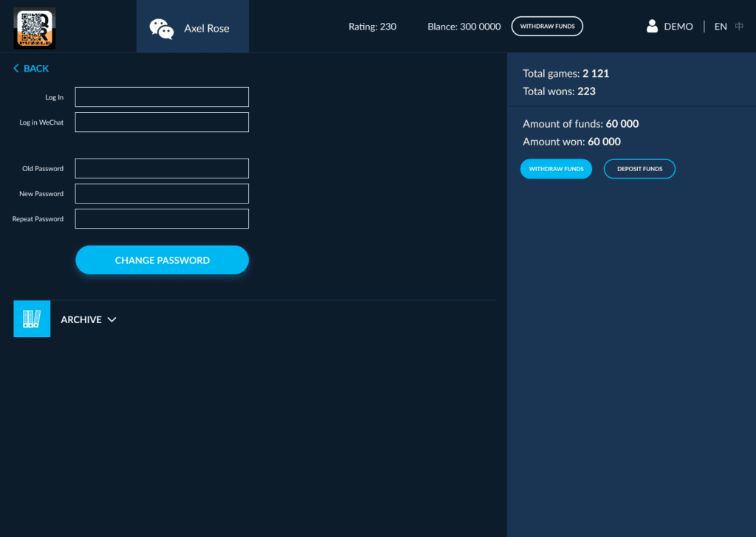Click the blue Archive folders icon
The width and height of the screenshot is (756, 537).
click(32, 319)
